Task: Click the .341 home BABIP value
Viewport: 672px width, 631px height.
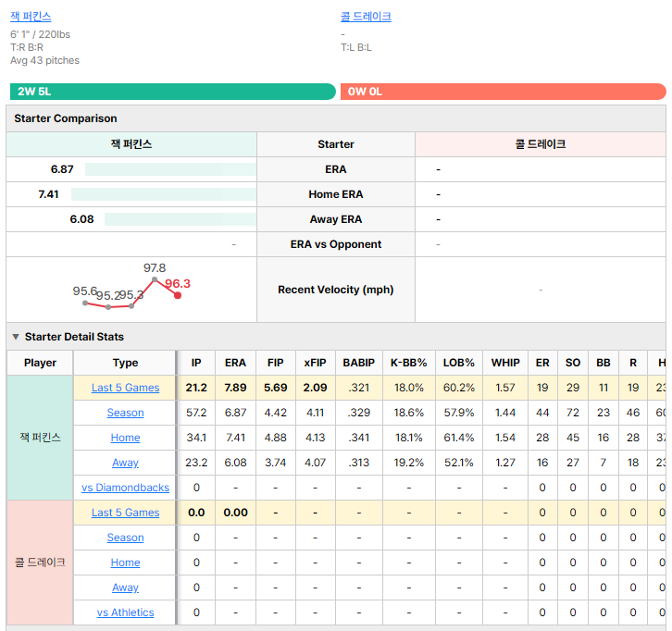Action: click(359, 438)
